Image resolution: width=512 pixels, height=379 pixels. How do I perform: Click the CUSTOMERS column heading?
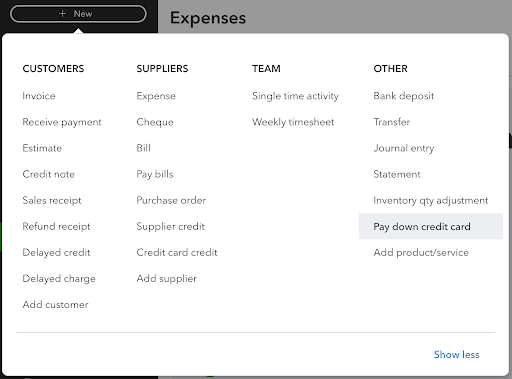(x=53, y=69)
